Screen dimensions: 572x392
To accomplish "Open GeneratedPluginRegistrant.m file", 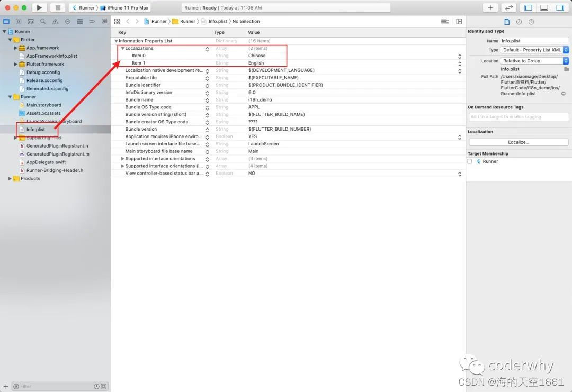I will coord(58,154).
